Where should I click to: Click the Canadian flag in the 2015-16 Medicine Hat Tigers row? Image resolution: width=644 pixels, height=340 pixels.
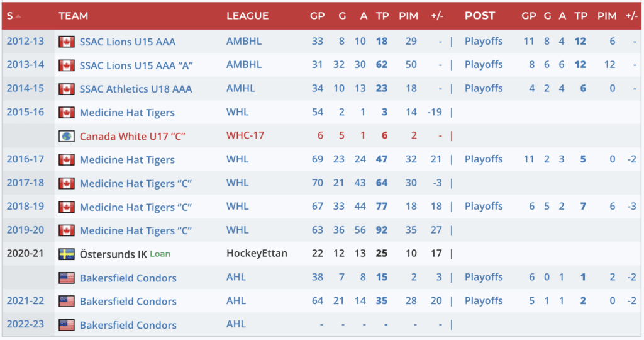(66, 113)
